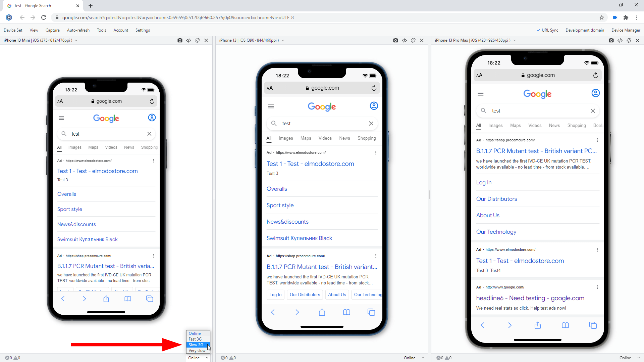
Task: Expand iPhone 13 Mini device selector
Action: click(76, 40)
